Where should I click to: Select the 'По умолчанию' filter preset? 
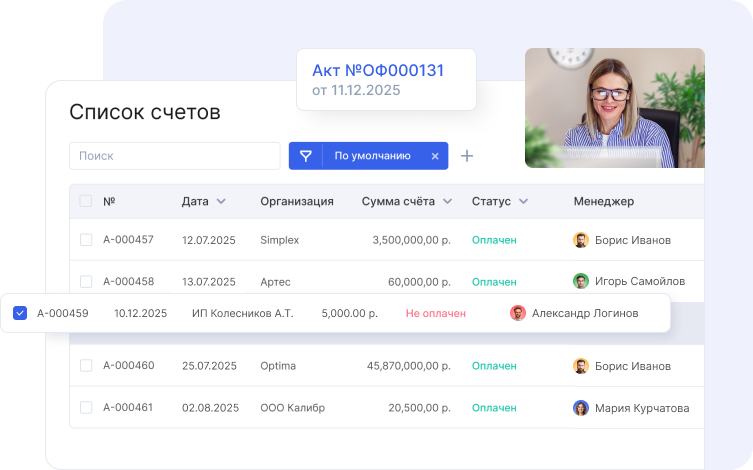point(372,156)
